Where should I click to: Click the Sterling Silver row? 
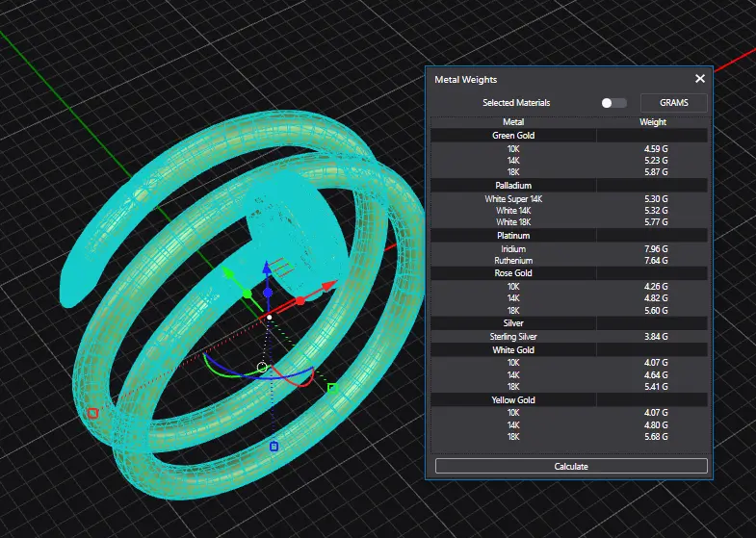point(569,337)
